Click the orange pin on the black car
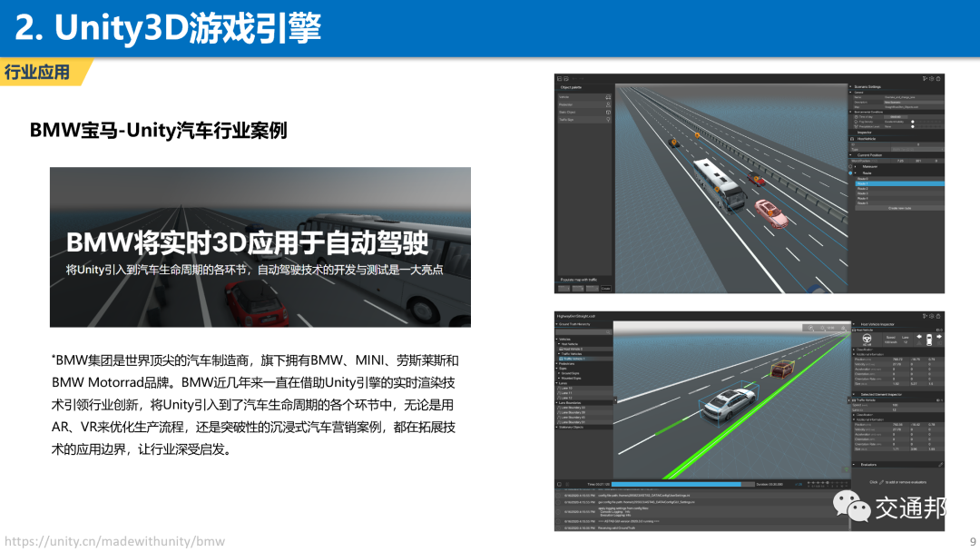 673,143
